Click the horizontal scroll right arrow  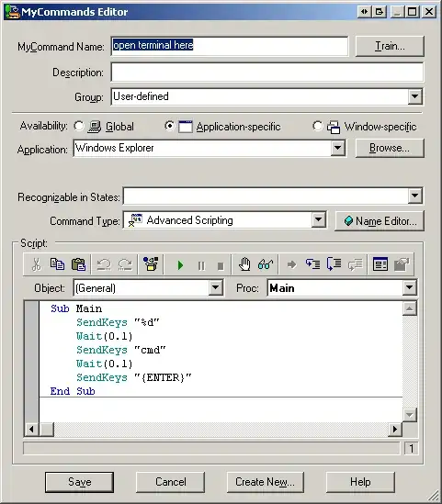(395, 429)
